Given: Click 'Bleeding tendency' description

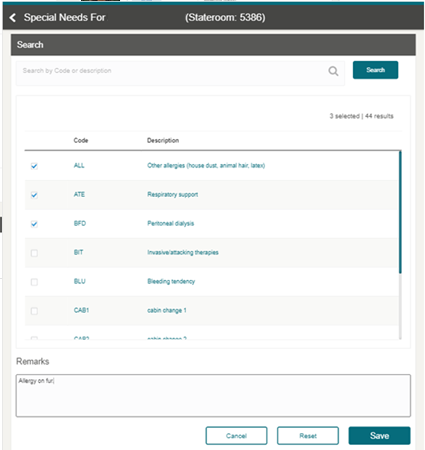Looking at the screenshot, I should (x=171, y=281).
